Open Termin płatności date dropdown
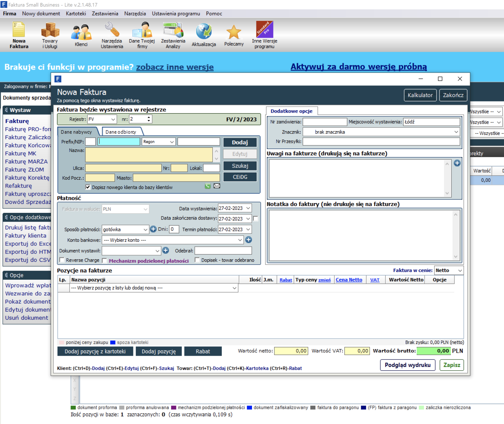 click(248, 229)
